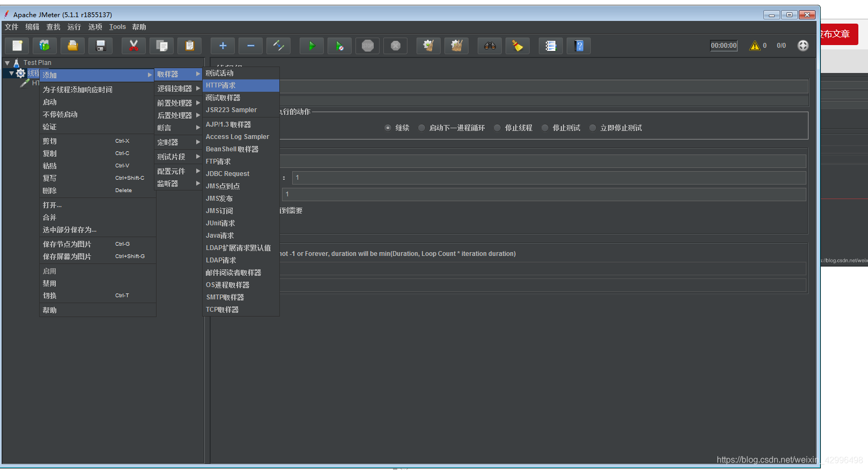This screenshot has width=868, height=470.
Task: Click the Open file folder icon
Action: 73,46
